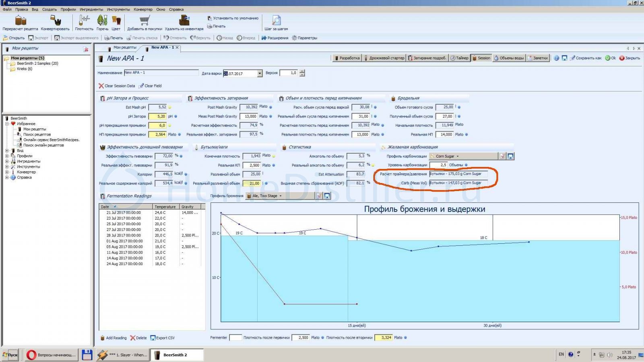Click the save icon beside Ale, Two Stage dropdown
This screenshot has width=644, height=362.
pyautogui.click(x=327, y=196)
